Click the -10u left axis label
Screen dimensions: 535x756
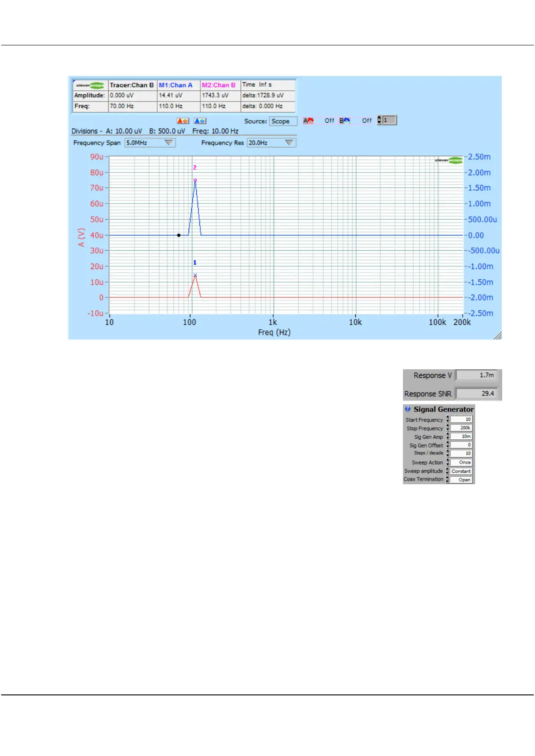coord(96,313)
